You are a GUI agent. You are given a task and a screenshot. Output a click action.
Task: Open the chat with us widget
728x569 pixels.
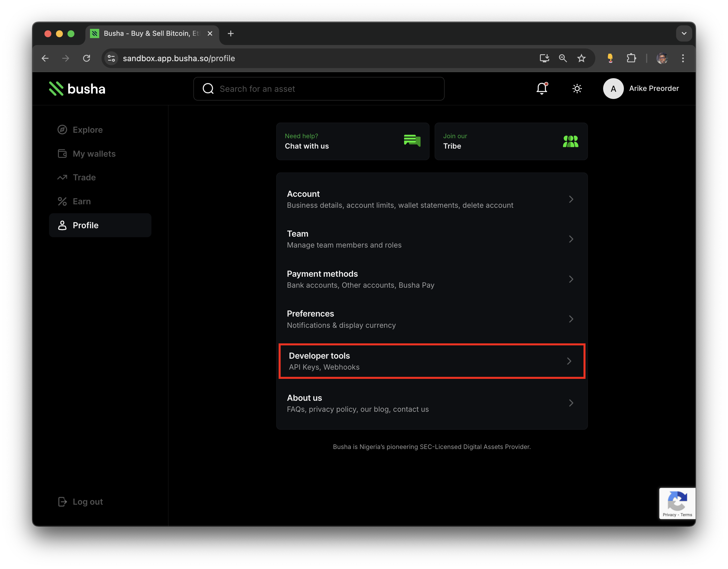353,141
